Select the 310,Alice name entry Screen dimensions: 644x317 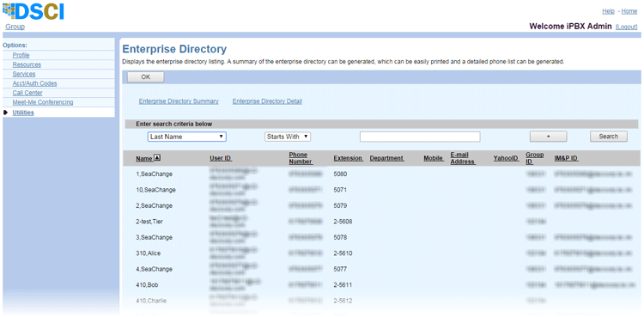[149, 253]
